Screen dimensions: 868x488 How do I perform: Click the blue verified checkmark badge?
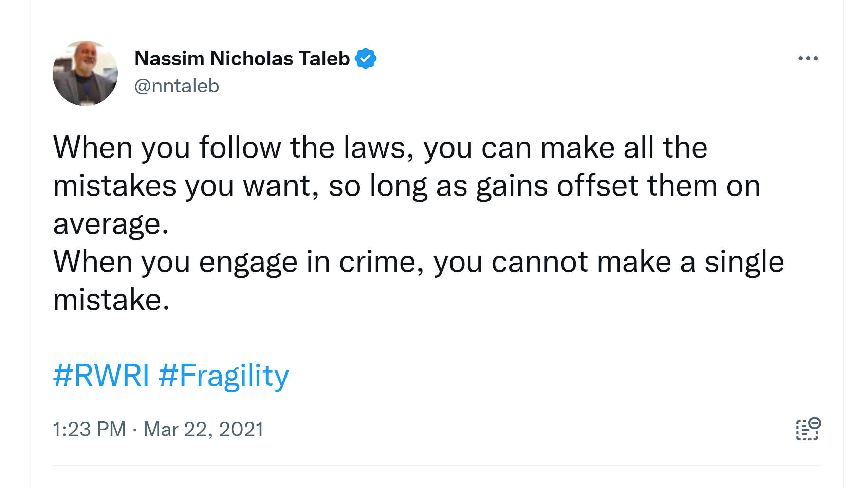click(365, 58)
